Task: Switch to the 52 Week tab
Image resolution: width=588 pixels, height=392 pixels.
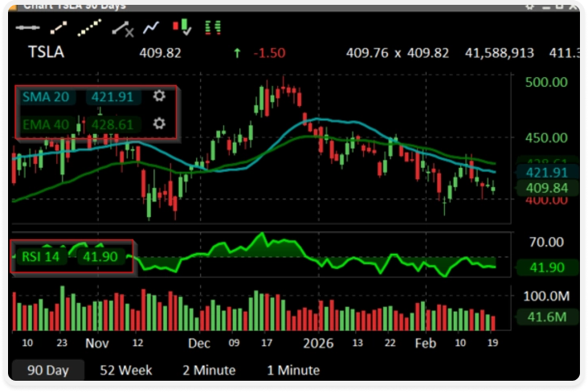Action: point(126,370)
